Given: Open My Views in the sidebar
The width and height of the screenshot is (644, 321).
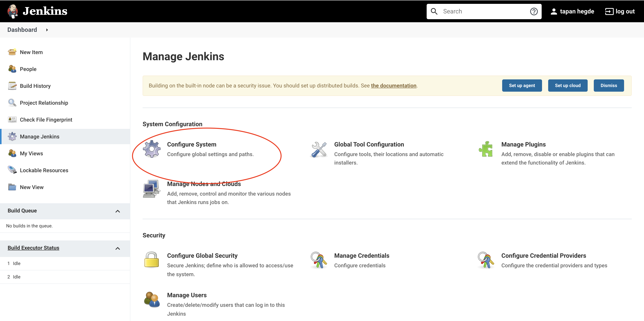Looking at the screenshot, I should (31, 153).
